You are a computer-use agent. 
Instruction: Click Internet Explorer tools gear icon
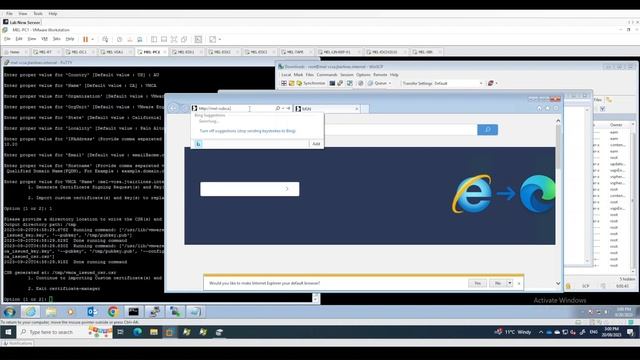pyautogui.click(x=556, y=108)
